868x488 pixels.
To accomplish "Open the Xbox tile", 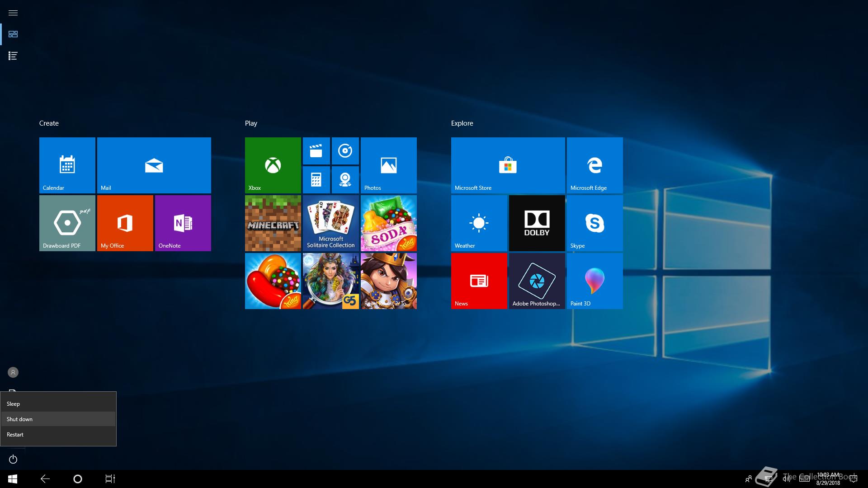I will tap(273, 165).
